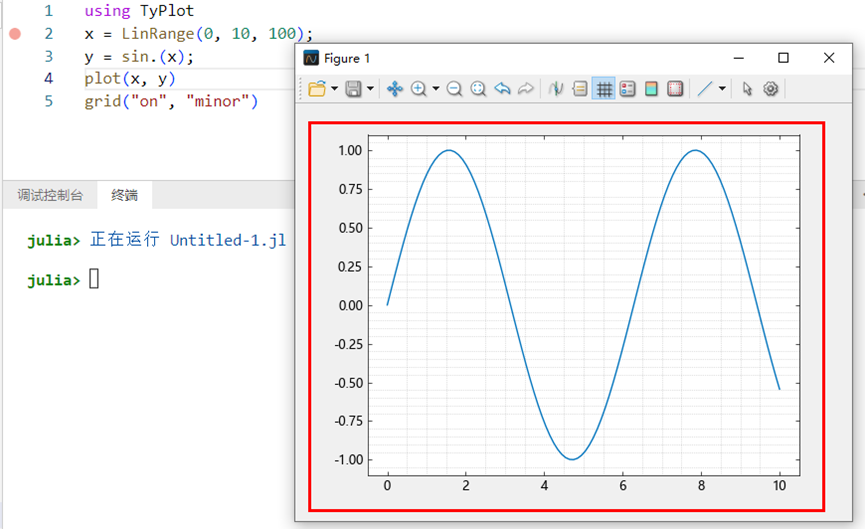
Task: Click line number 4 in the editor gutter
Action: [x=49, y=79]
